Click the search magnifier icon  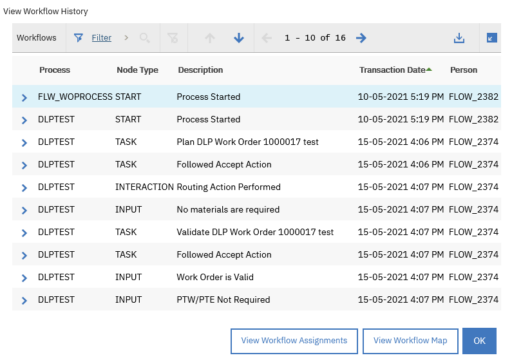pos(145,38)
